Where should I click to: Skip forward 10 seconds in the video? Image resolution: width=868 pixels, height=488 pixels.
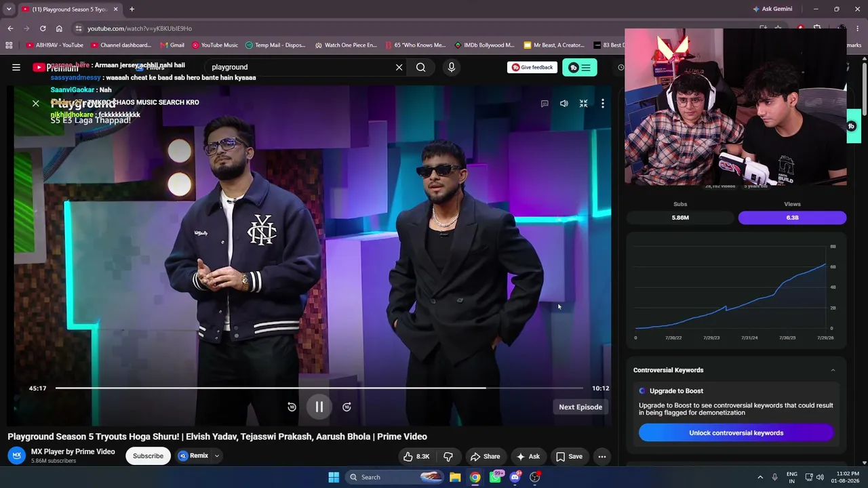pos(347,407)
